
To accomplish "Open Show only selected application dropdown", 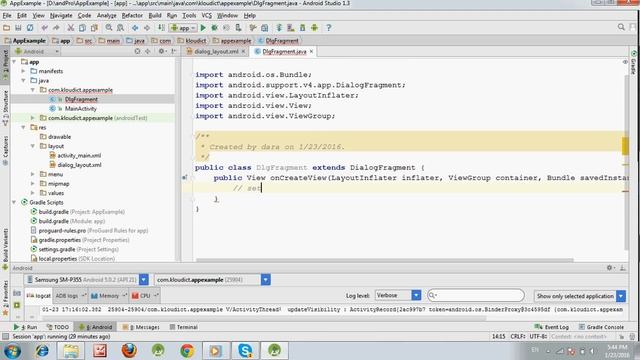I will pos(621,296).
